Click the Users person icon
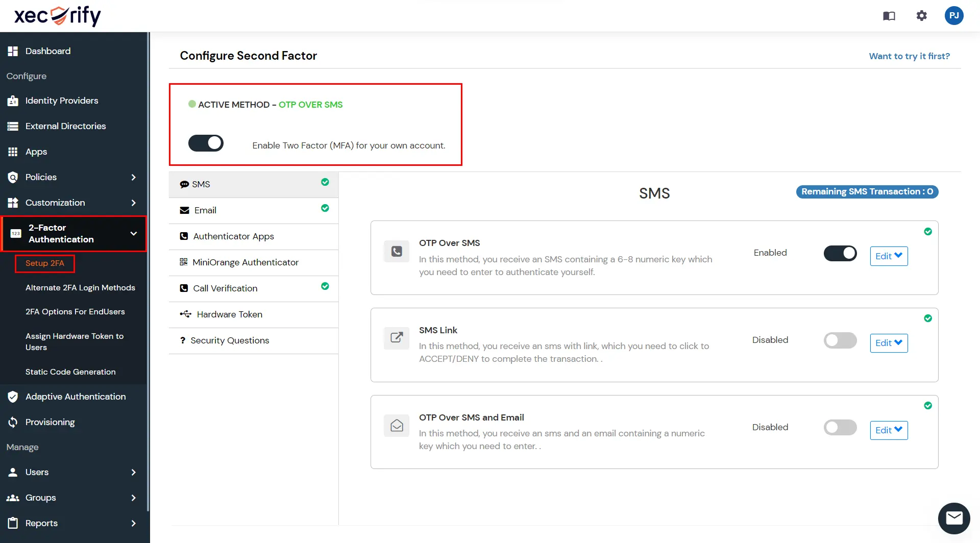 (x=13, y=472)
